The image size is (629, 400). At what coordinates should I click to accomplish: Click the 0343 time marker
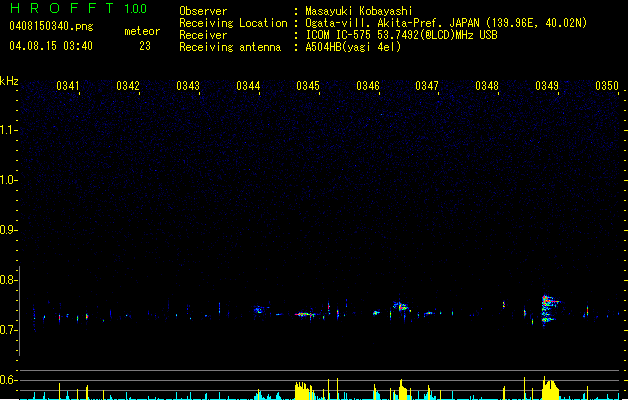click(x=188, y=86)
